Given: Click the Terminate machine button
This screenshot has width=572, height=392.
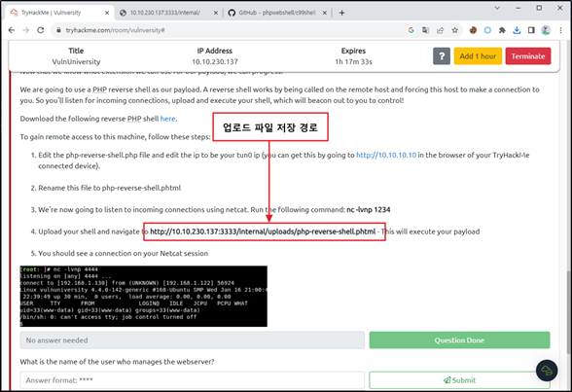Looking at the screenshot, I should click(x=528, y=56).
